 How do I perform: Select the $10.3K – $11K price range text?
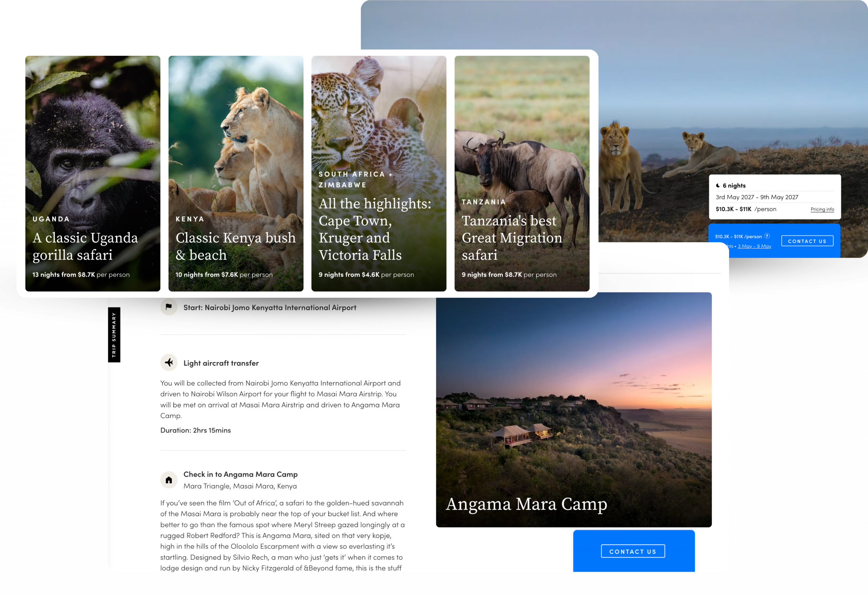[x=733, y=209]
